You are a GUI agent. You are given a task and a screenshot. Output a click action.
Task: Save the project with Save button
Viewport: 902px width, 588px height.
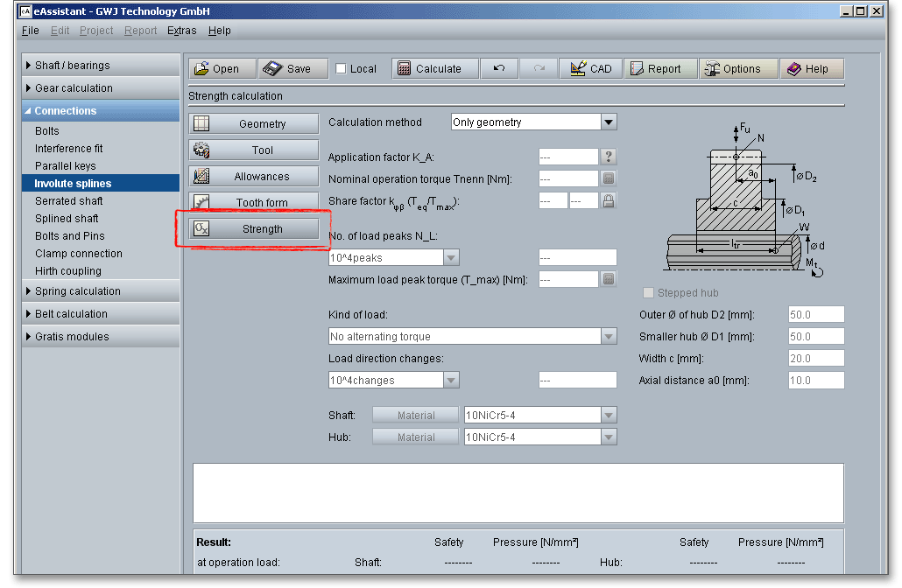pos(292,69)
